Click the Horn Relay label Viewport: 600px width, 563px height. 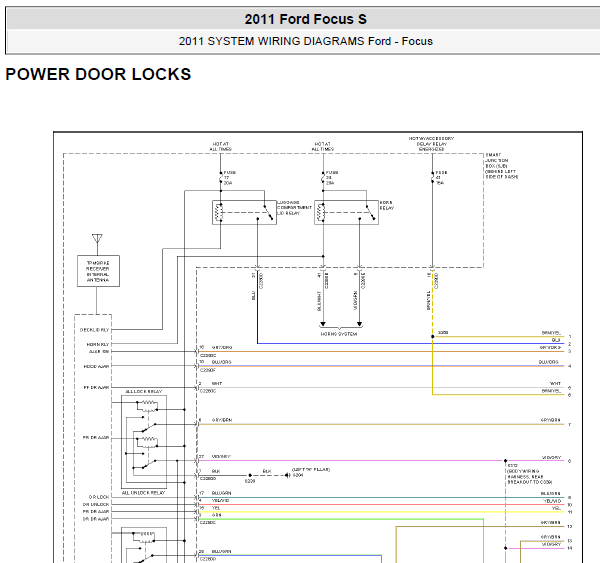click(386, 205)
